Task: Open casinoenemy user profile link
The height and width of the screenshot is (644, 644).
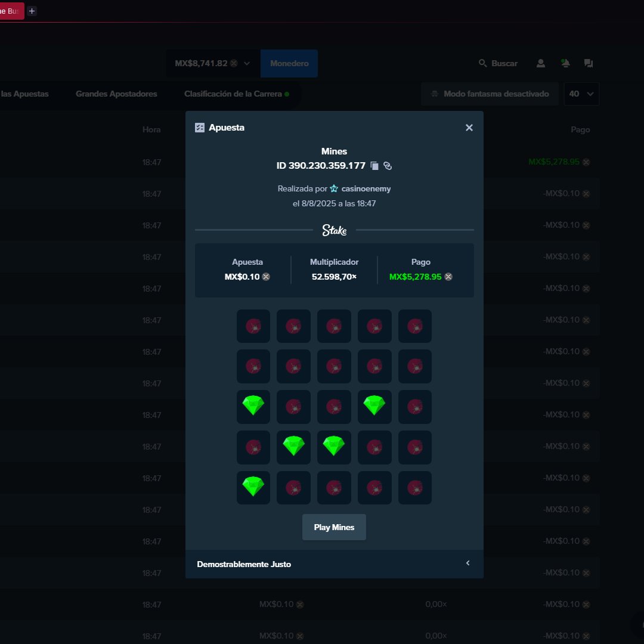Action: (x=366, y=188)
